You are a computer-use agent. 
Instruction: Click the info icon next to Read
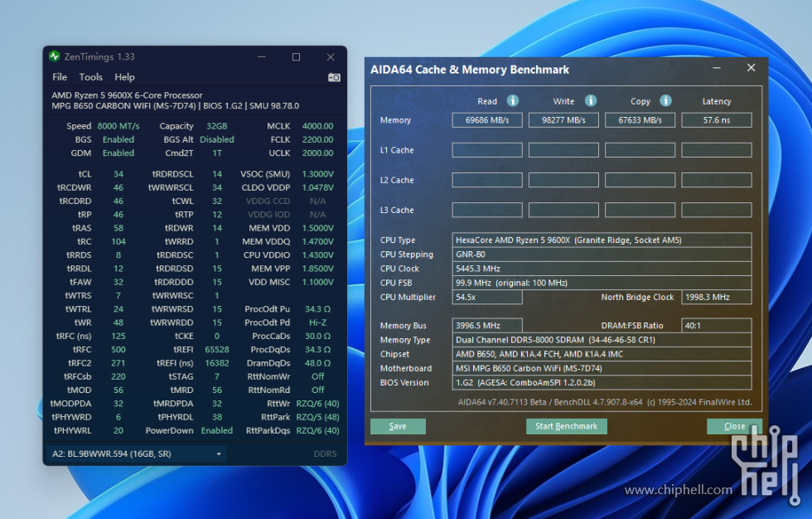pos(513,100)
